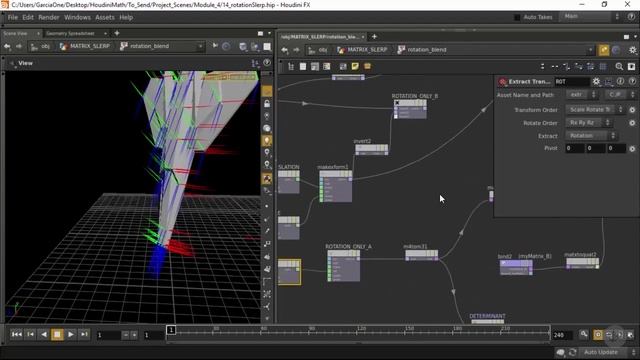
Task: Open the network editor pane settings gear
Action: point(632,50)
